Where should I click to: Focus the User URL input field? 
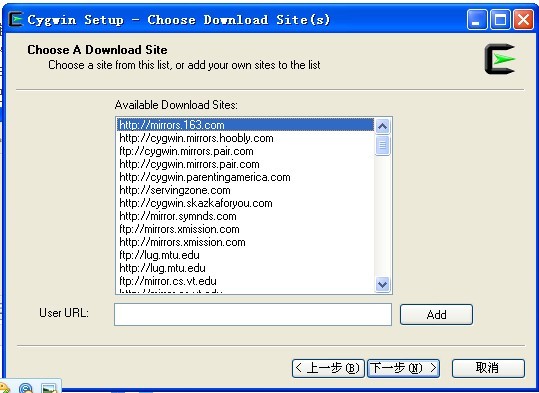click(253, 314)
